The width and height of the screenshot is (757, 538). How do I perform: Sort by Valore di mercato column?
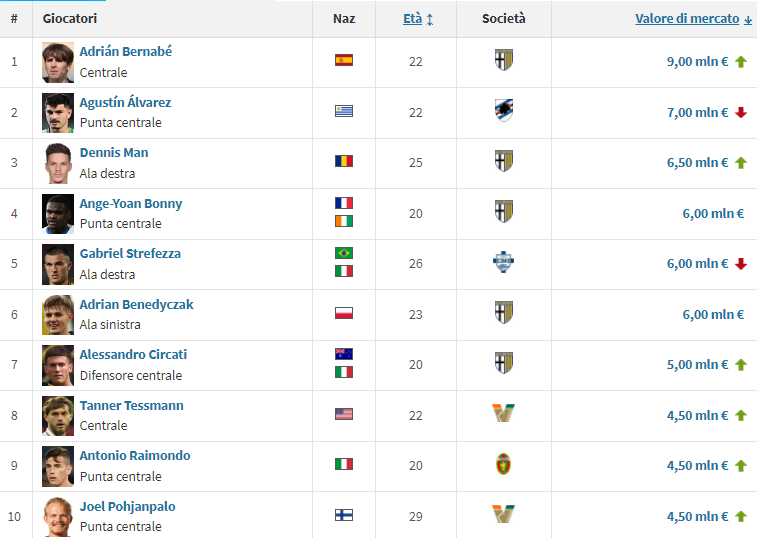click(x=687, y=19)
